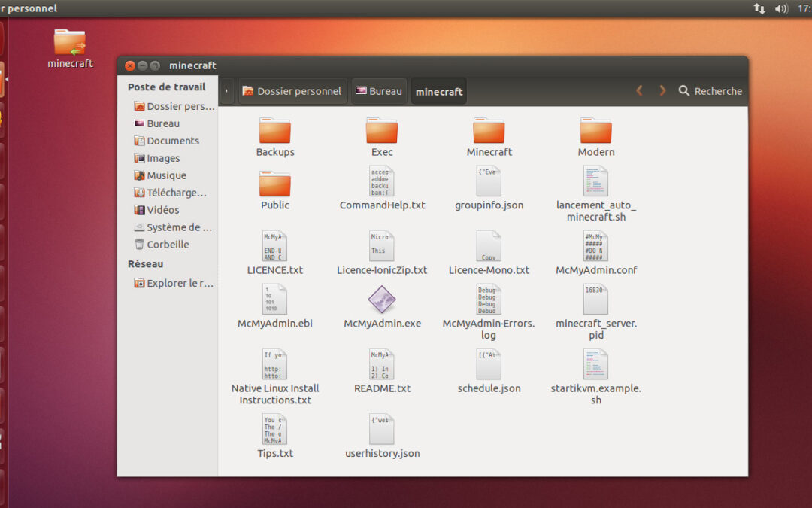Click the volume icon in the top panel
The height and width of the screenshot is (508, 812).
coord(781,8)
